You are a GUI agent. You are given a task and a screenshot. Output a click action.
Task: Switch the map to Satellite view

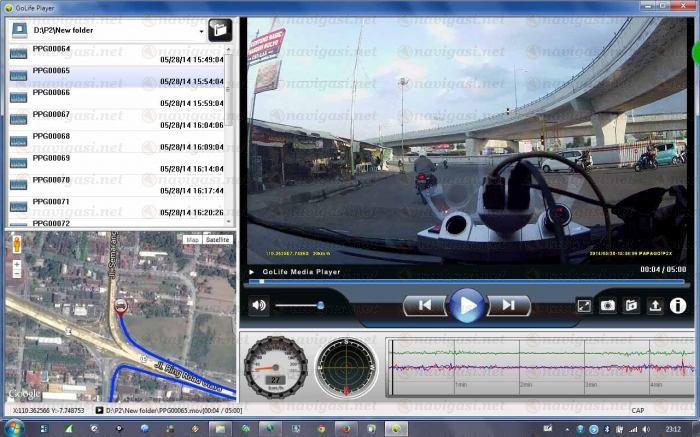217,240
